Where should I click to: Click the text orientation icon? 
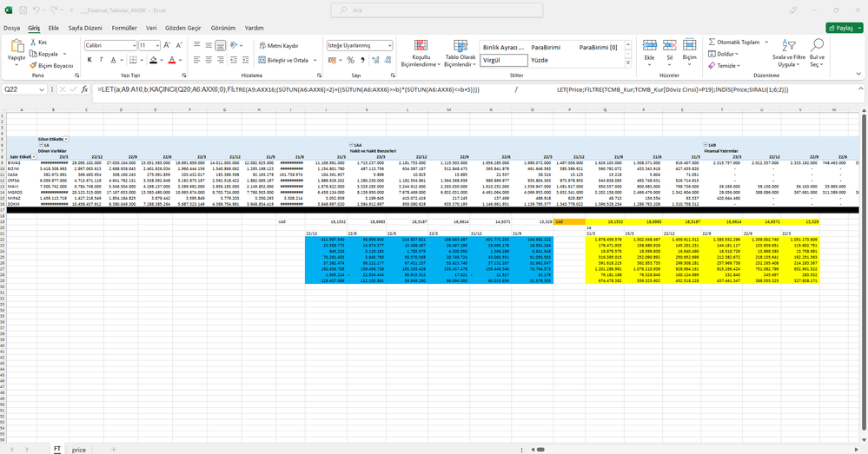(x=234, y=45)
